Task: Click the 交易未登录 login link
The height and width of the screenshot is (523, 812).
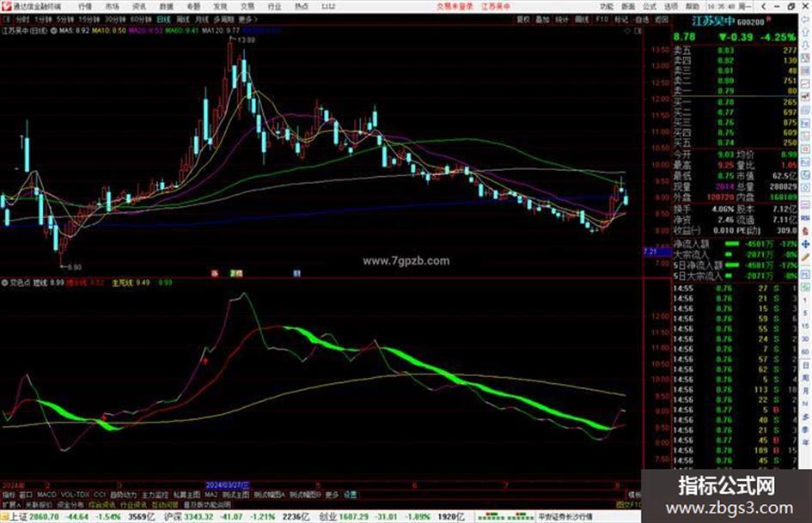Action: (x=455, y=7)
